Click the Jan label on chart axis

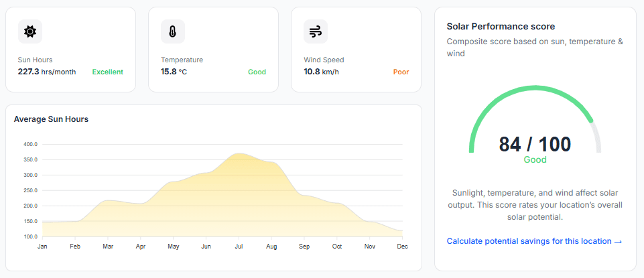42,247
